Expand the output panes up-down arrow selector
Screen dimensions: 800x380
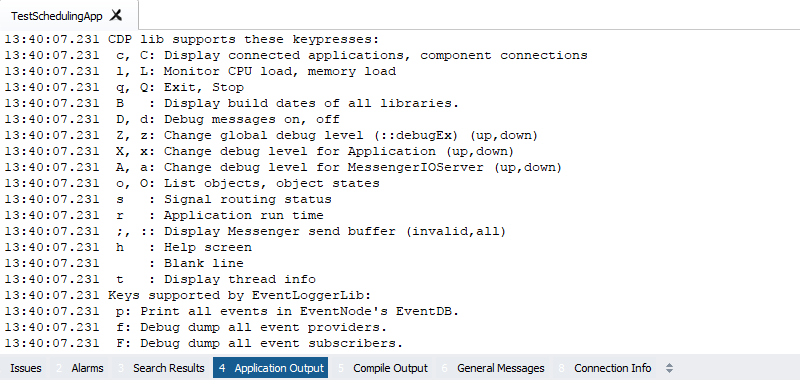(670, 368)
